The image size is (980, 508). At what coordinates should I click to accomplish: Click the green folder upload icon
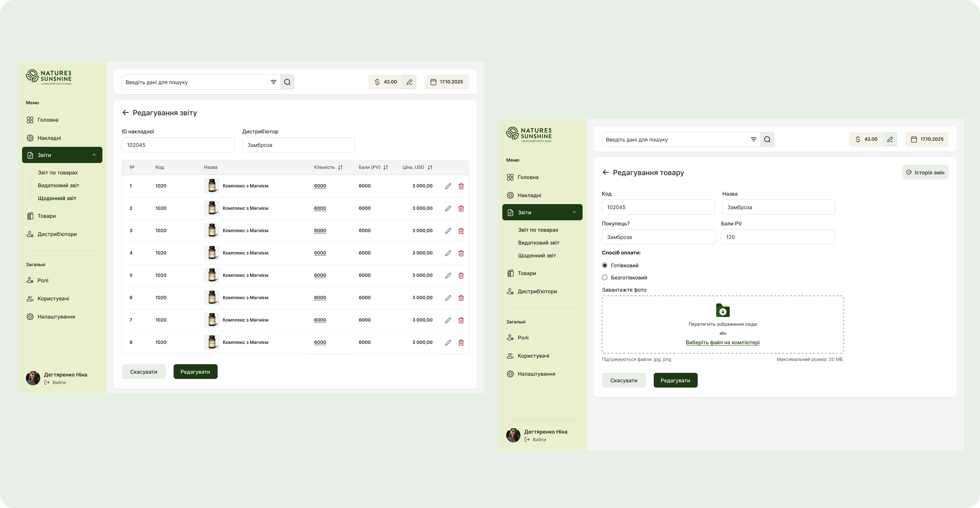click(x=723, y=310)
